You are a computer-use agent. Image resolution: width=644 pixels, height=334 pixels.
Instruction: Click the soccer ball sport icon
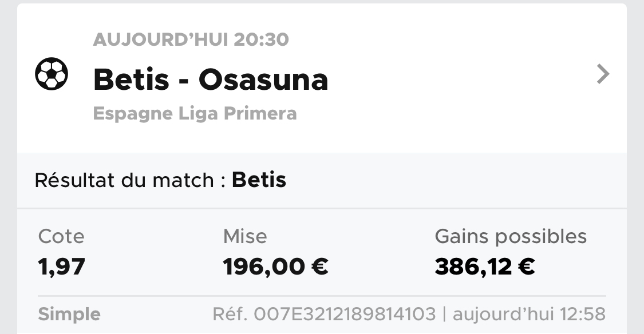click(x=52, y=74)
